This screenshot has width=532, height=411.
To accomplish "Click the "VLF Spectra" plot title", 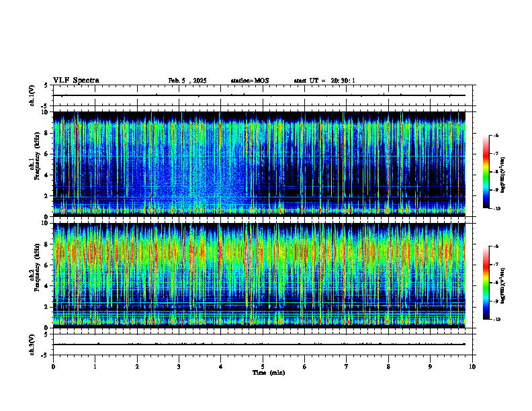I will pyautogui.click(x=76, y=81).
